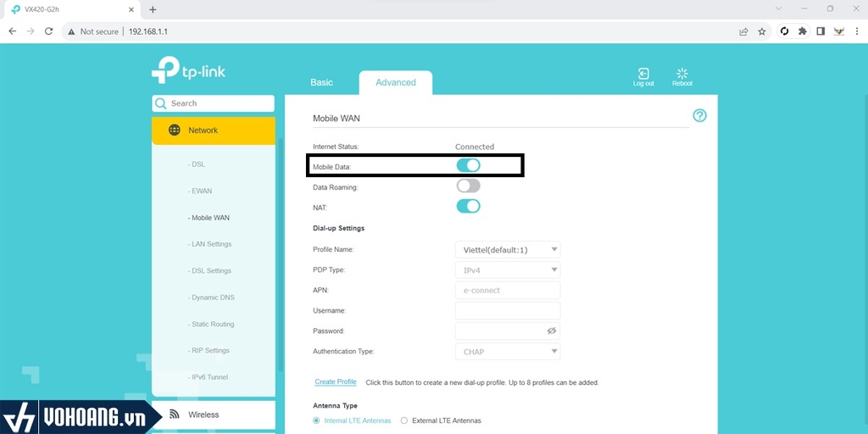Click the Connected status text
The image size is (868, 434).
[475, 147]
